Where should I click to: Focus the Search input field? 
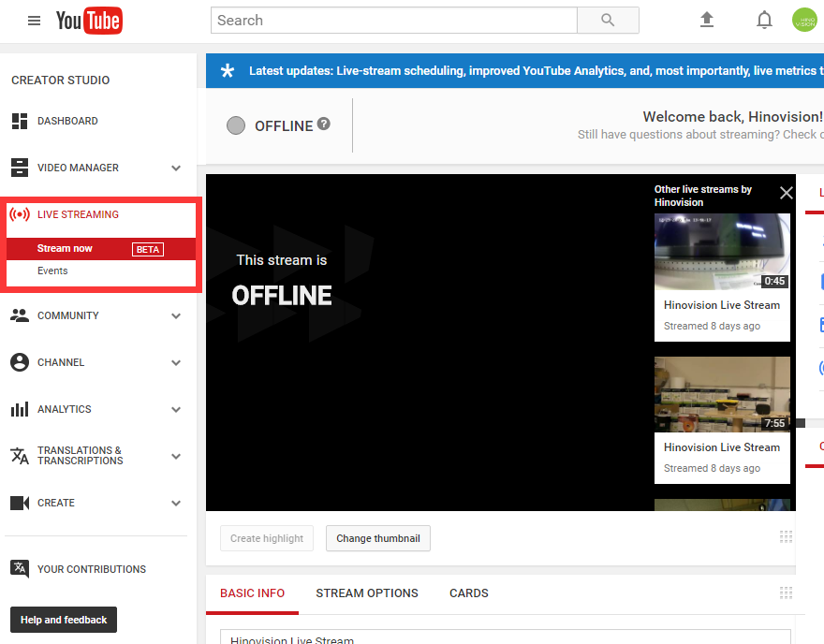pyautogui.click(x=394, y=20)
